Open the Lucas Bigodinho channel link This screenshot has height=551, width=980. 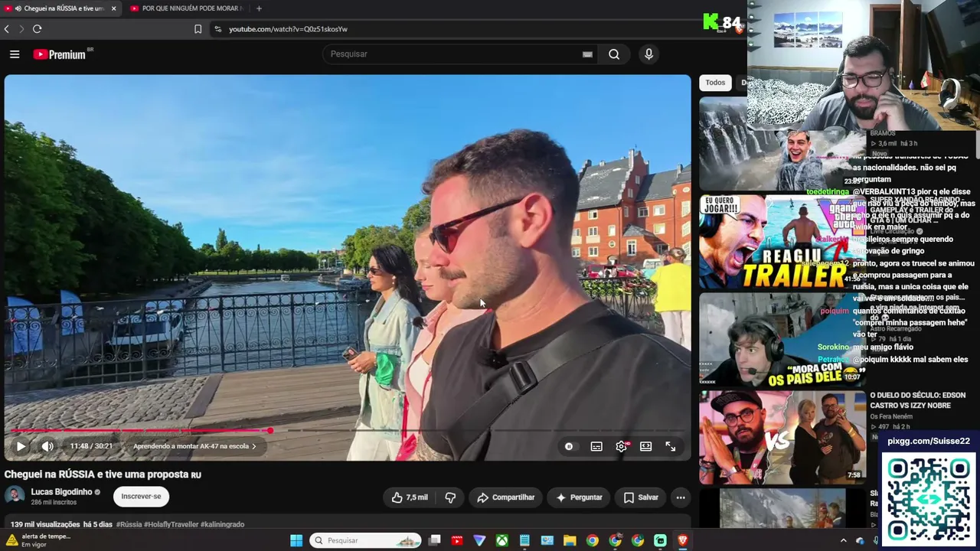tap(61, 492)
